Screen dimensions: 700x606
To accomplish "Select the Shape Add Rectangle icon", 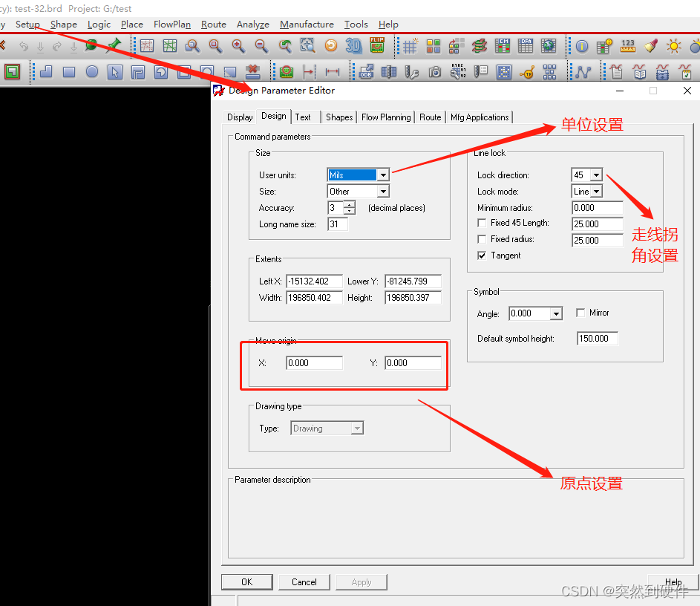I will pos(69,71).
